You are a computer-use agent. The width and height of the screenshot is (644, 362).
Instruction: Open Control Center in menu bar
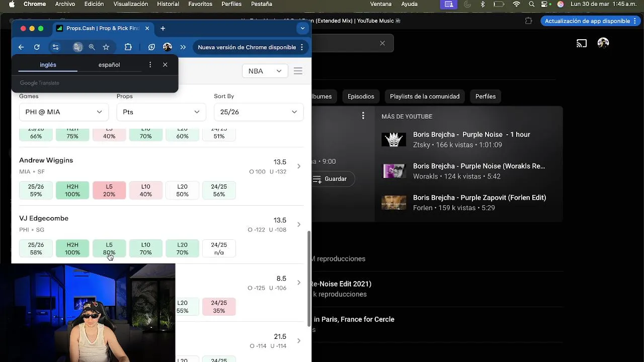pos(545,4)
